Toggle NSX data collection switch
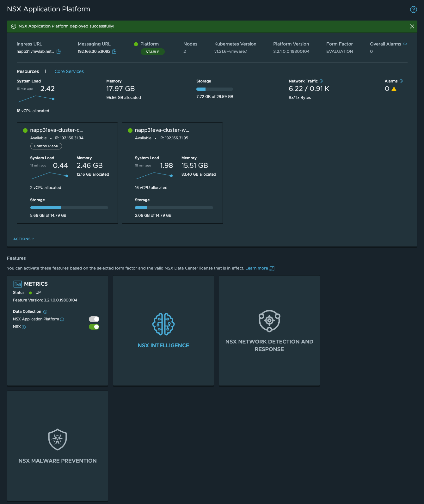The image size is (424, 504). [94, 327]
